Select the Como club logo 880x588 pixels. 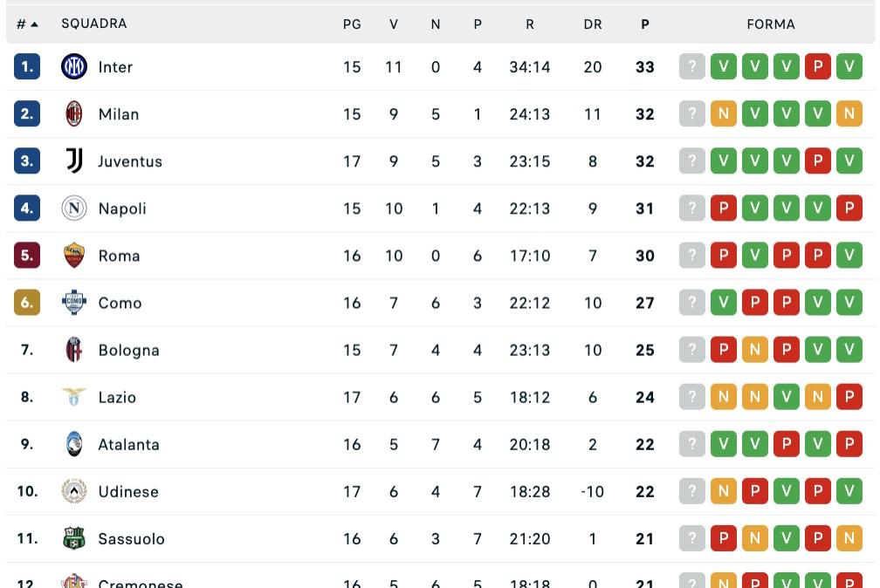[x=74, y=302]
